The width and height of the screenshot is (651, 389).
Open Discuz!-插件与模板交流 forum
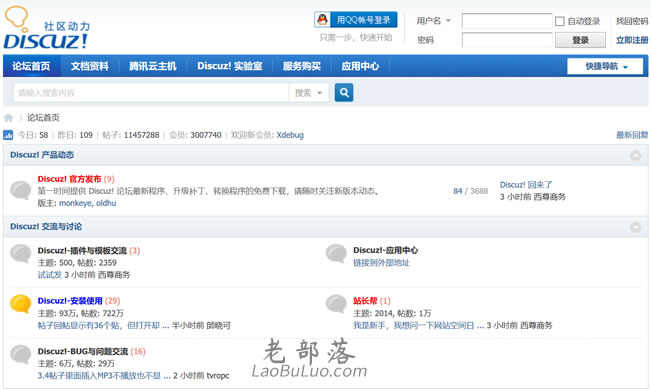(x=82, y=251)
